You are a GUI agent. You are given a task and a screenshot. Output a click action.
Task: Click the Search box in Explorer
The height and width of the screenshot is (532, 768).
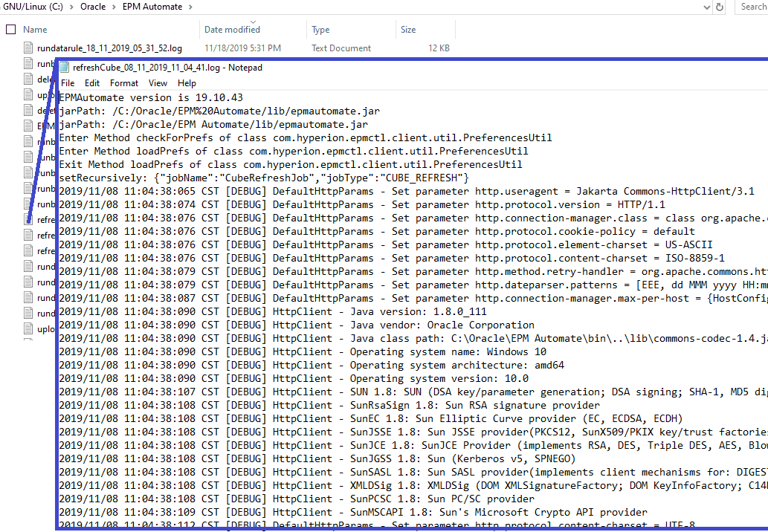pyautogui.click(x=752, y=7)
